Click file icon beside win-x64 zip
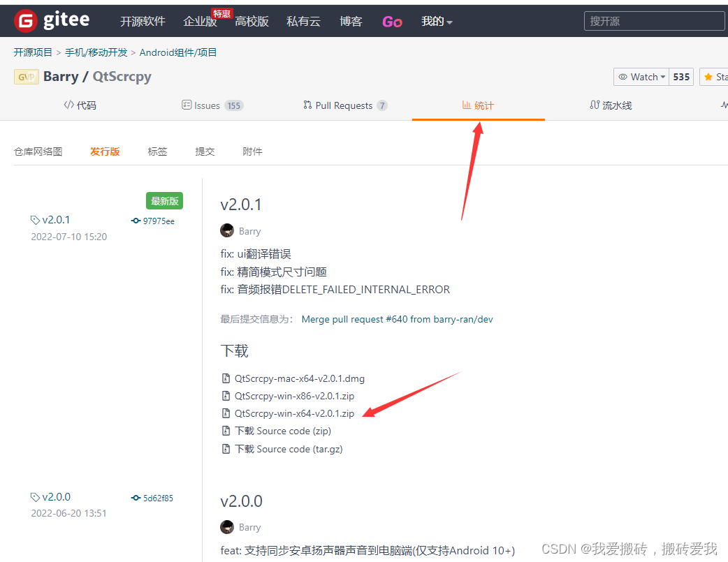 point(226,413)
